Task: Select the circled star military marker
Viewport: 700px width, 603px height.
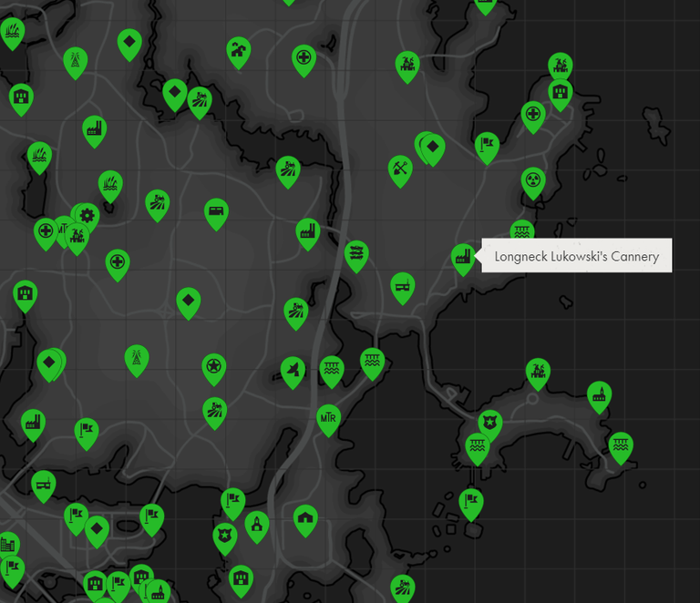Action: (x=214, y=368)
